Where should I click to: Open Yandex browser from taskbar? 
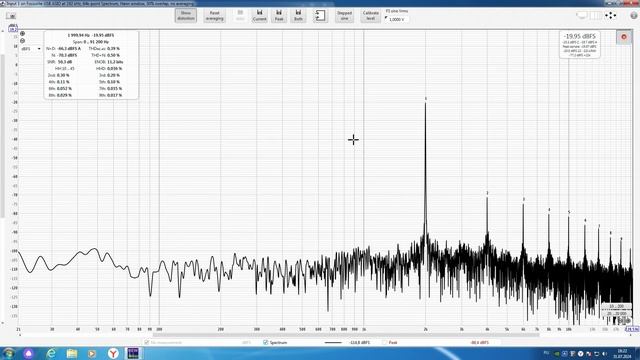pos(113,353)
